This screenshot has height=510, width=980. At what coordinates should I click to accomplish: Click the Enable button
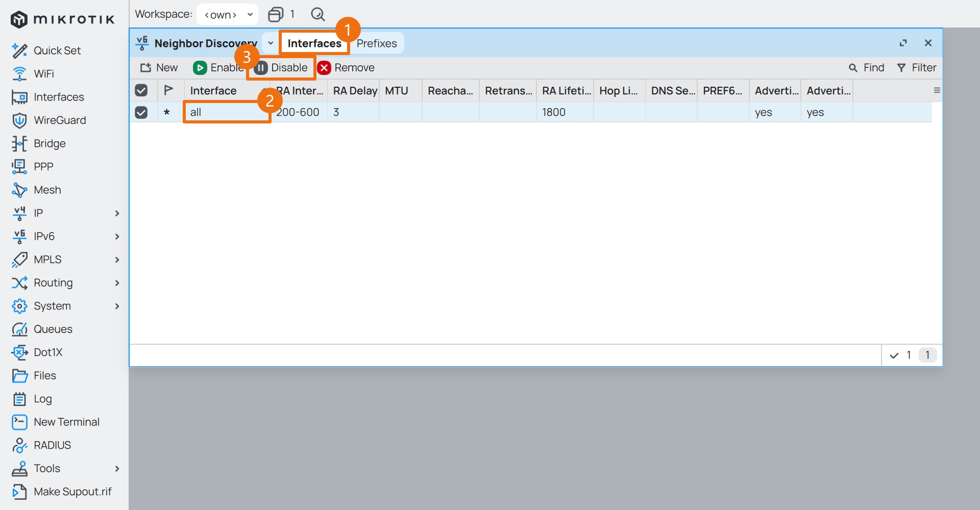(218, 68)
